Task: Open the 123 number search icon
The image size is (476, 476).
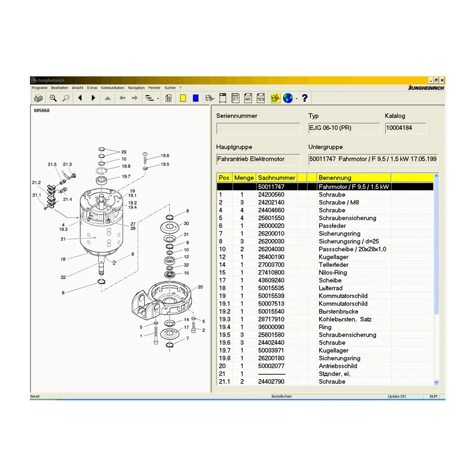Action: pyautogui.click(x=260, y=98)
